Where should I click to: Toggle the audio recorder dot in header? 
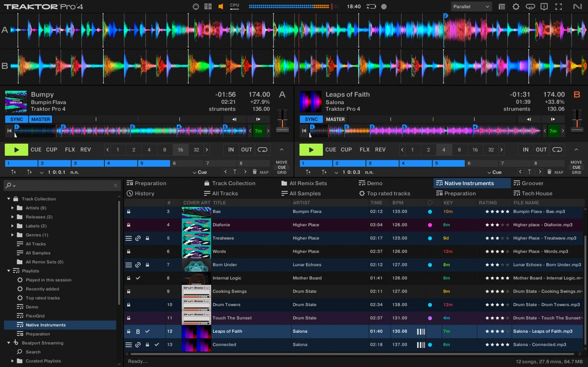[x=384, y=7]
